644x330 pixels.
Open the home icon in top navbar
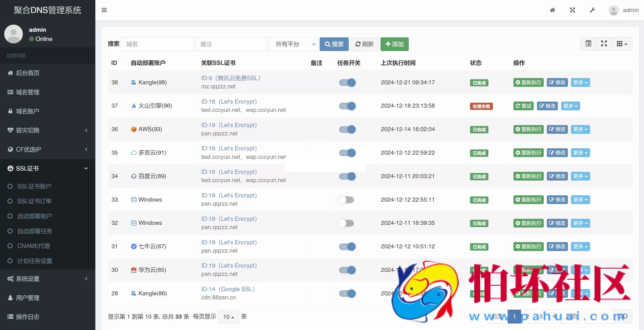[552, 10]
